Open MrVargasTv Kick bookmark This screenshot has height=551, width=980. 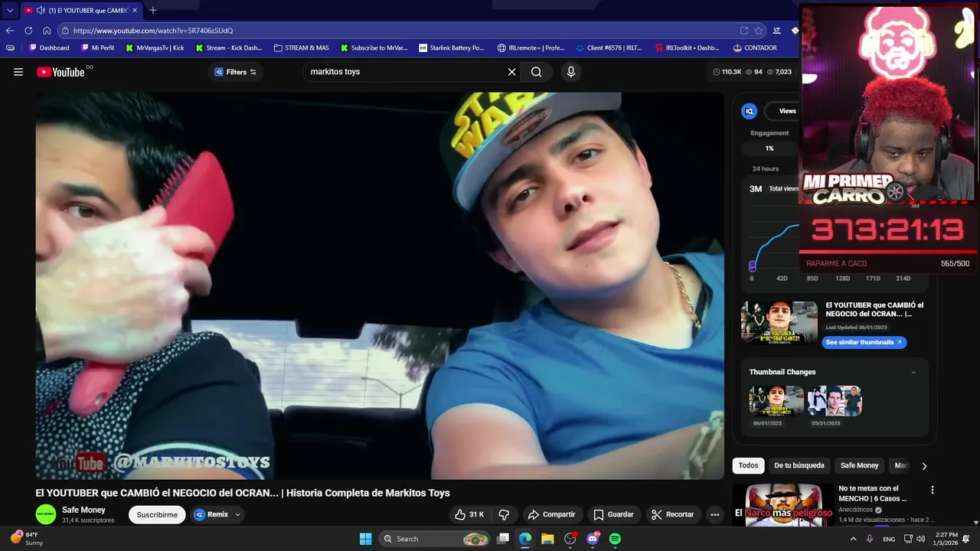(x=155, y=47)
